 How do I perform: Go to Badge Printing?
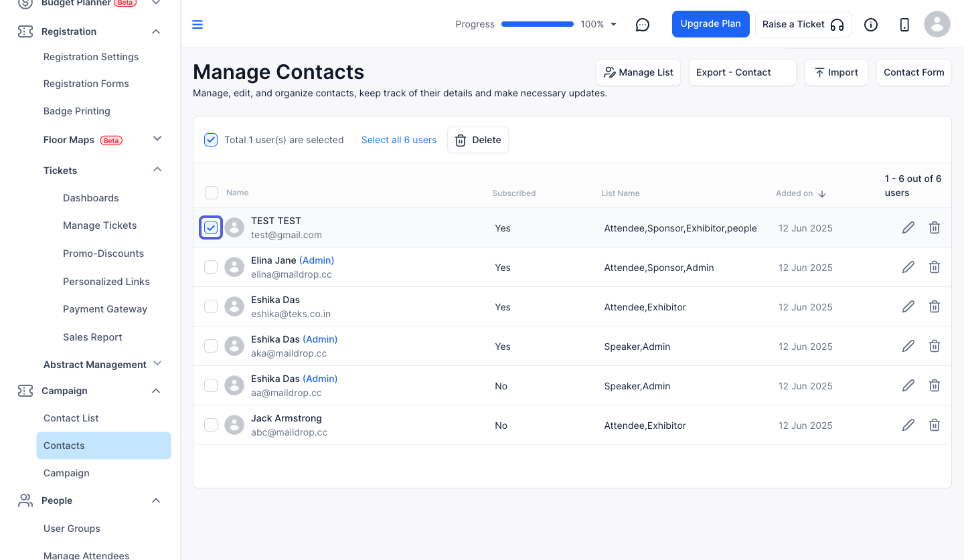(x=77, y=111)
